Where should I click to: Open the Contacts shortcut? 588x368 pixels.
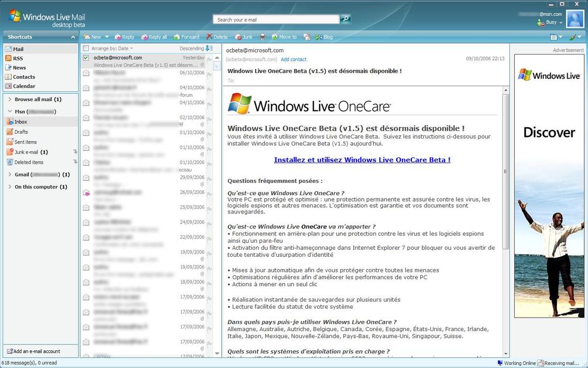(41, 77)
